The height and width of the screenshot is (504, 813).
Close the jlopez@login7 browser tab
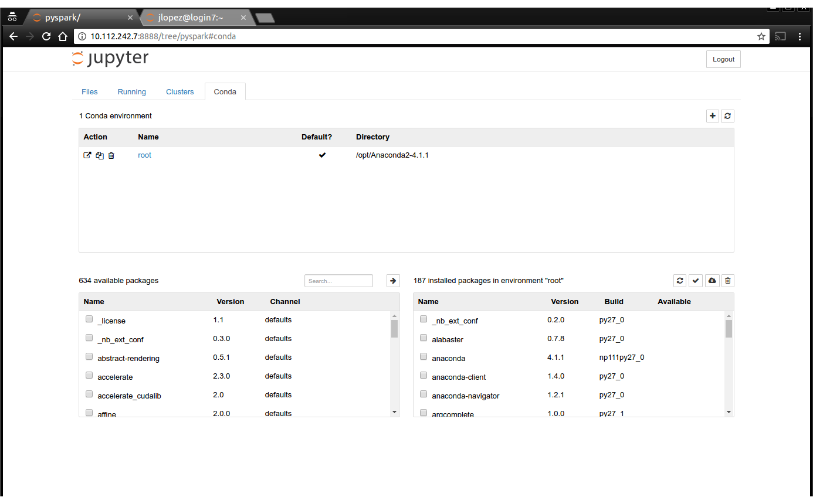coord(243,18)
